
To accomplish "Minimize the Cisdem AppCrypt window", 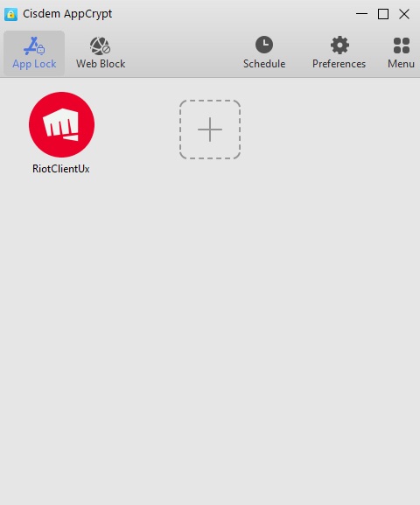I will [x=361, y=14].
